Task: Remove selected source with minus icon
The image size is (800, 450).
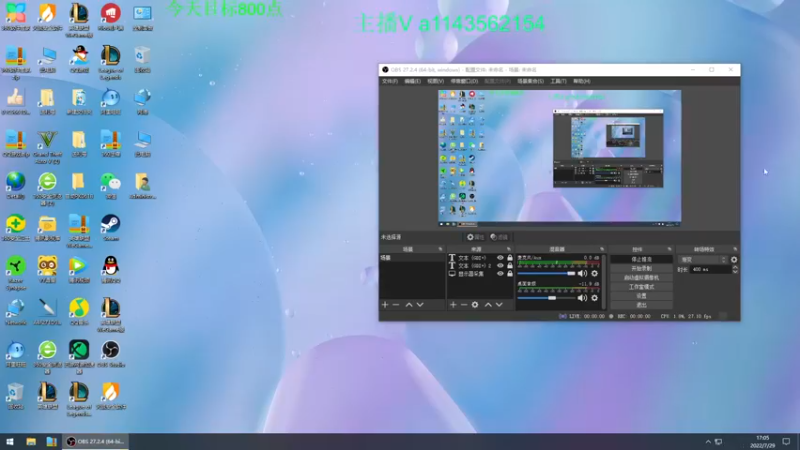Action: [x=464, y=305]
